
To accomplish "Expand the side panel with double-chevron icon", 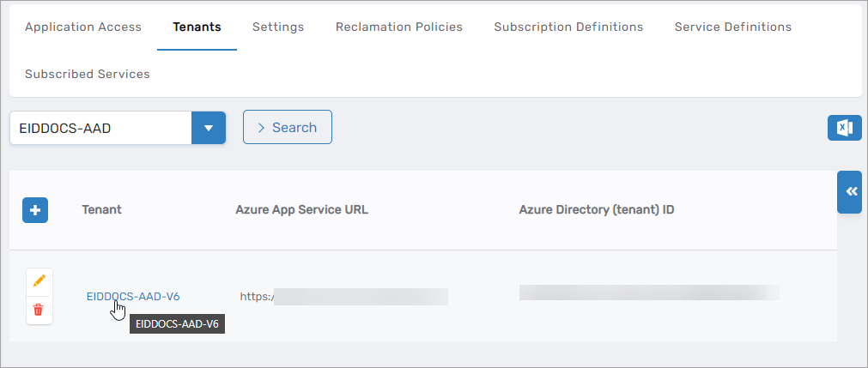I will pyautogui.click(x=851, y=191).
